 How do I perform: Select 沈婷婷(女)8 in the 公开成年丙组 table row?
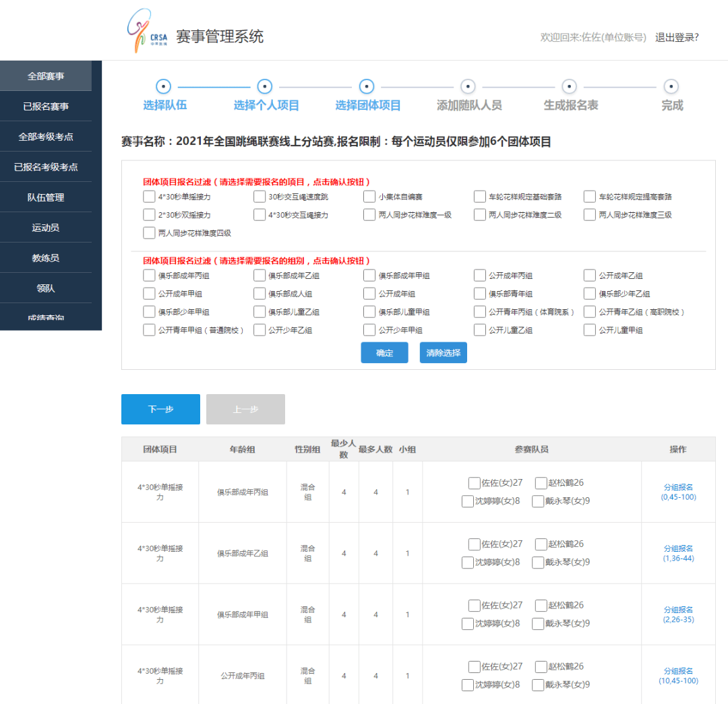coord(468,685)
